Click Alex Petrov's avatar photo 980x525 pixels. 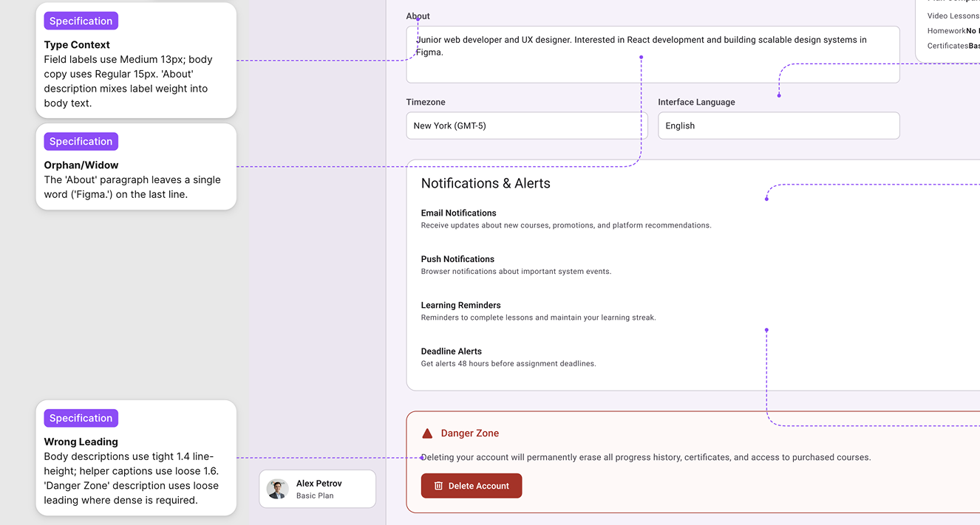click(x=278, y=489)
